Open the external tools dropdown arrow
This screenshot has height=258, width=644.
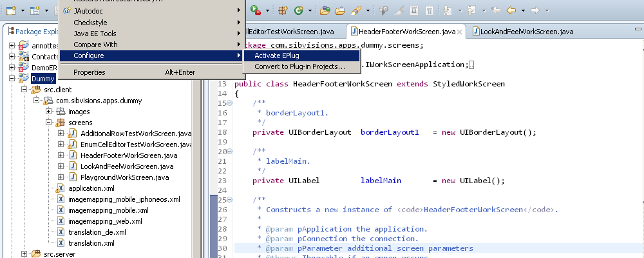point(268,11)
